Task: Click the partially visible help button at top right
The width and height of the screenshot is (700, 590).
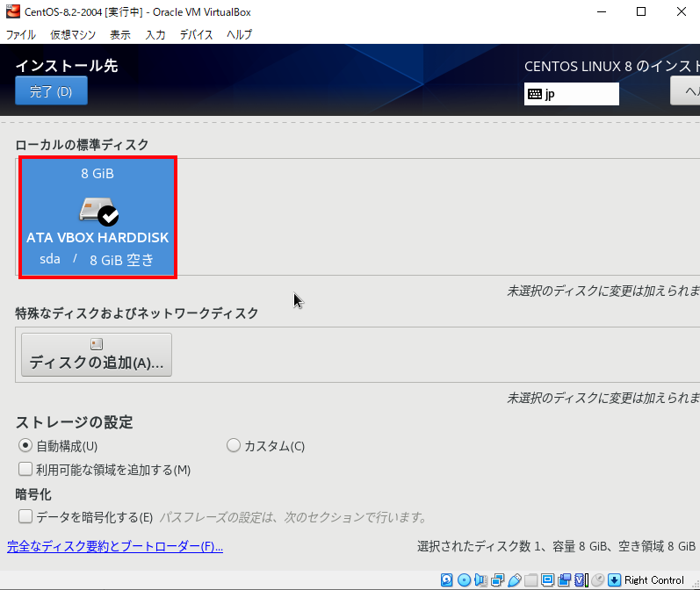Action: [x=686, y=91]
